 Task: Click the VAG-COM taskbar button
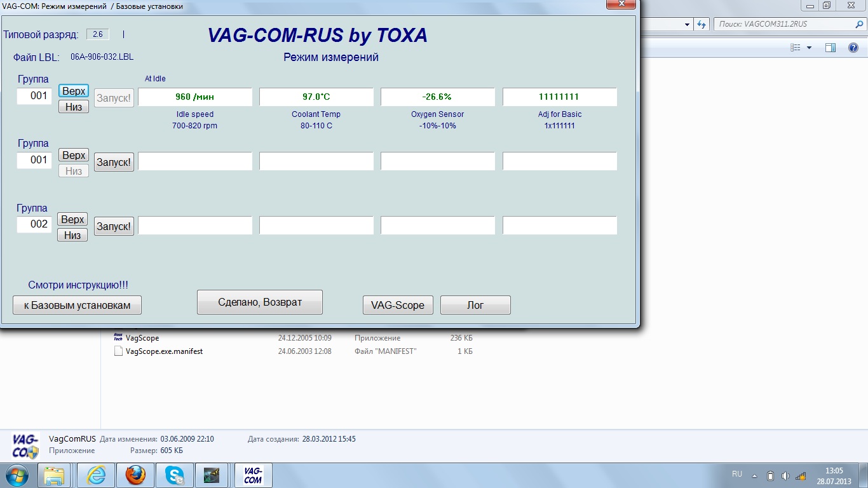point(253,475)
